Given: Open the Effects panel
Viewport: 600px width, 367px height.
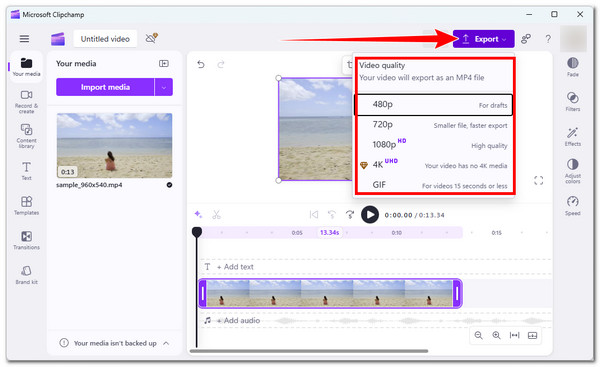Looking at the screenshot, I should pyautogui.click(x=572, y=136).
